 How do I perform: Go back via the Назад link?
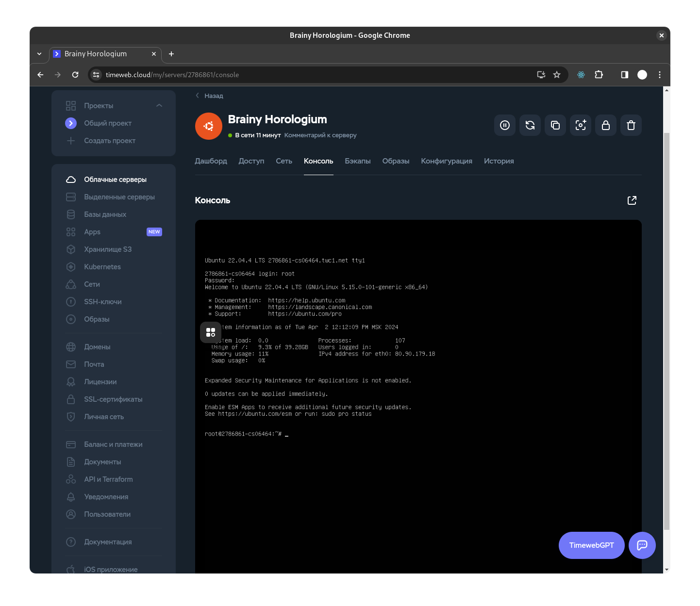[x=209, y=96]
